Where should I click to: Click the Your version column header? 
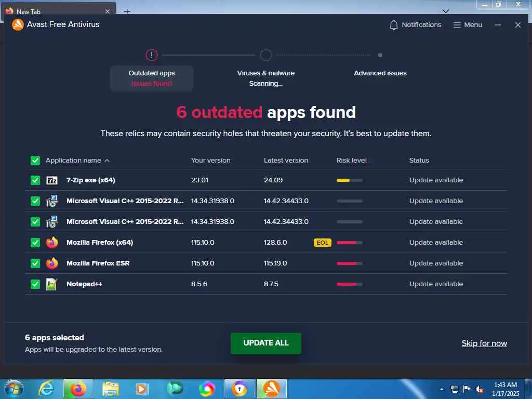(211, 161)
